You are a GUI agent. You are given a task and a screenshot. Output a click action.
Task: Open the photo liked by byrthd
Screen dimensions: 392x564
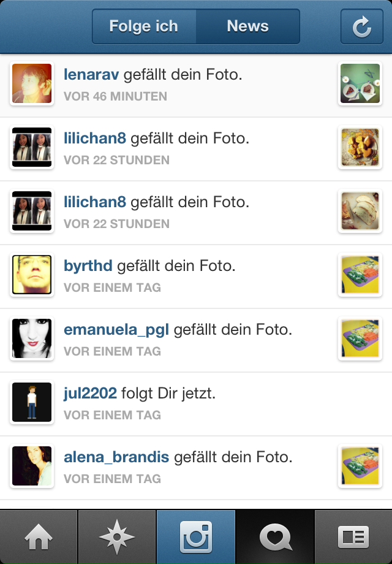click(x=360, y=275)
